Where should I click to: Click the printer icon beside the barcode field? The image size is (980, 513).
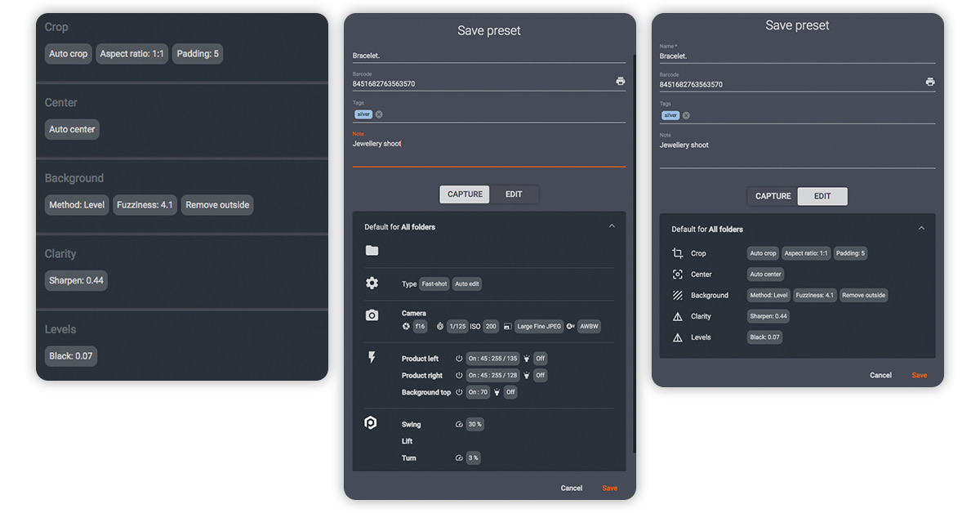coord(621,80)
